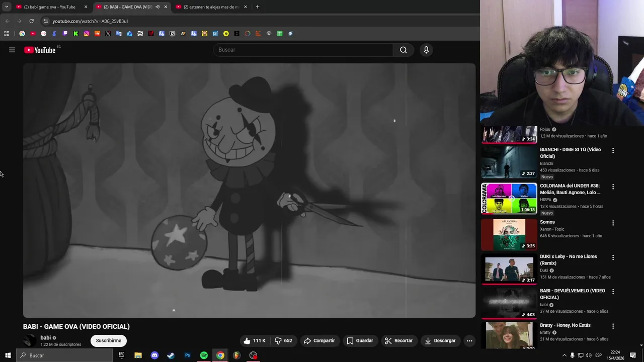The image size is (644, 362).
Task: Open the YouTube hamburger guide menu
Action: [x=12, y=50]
